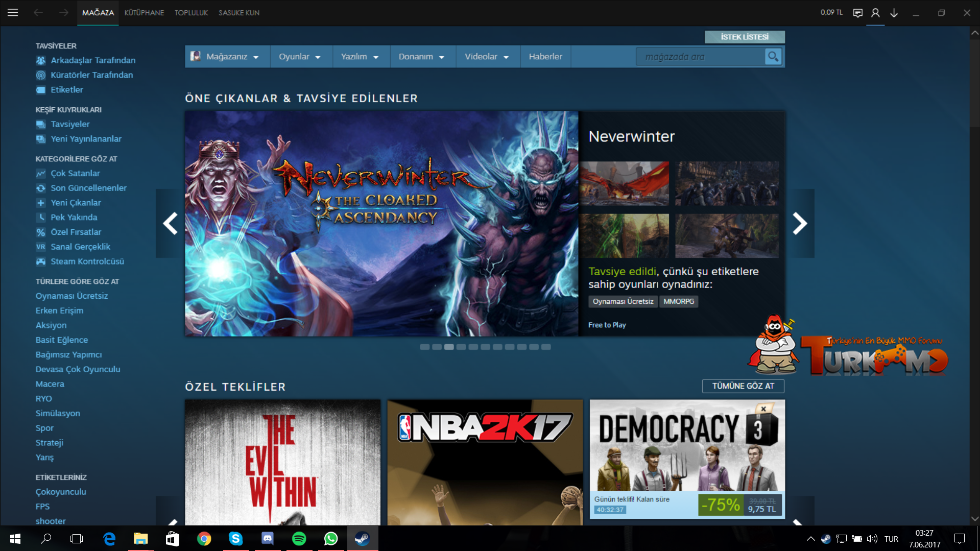Open the account profile icon
Viewport: 980px width, 551px height.
coord(875,13)
